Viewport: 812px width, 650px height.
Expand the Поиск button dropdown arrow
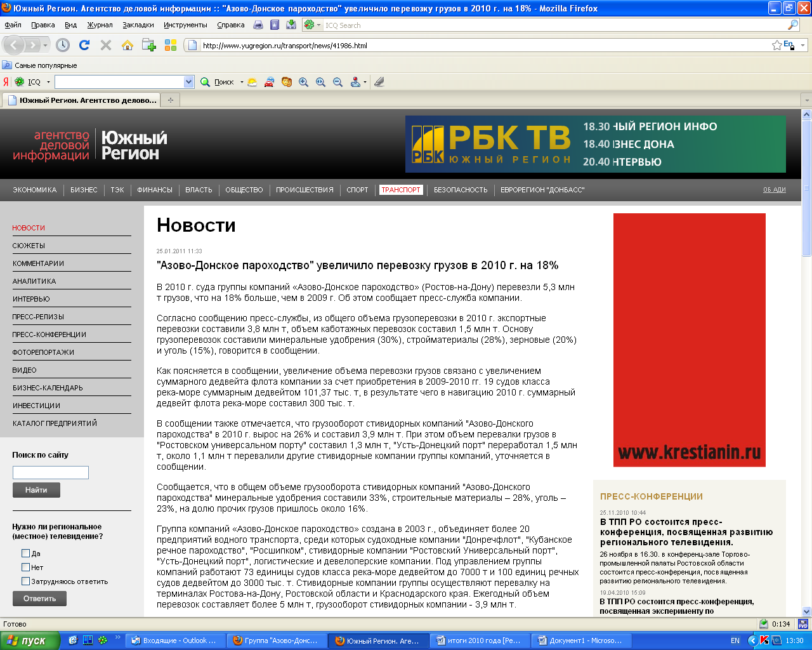pos(242,82)
